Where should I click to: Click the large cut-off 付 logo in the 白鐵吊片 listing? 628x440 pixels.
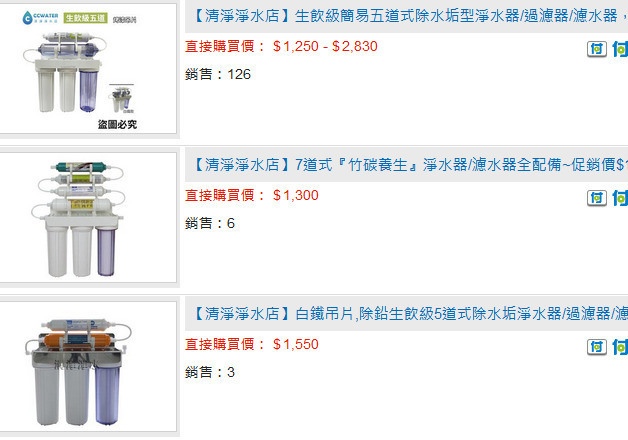(x=620, y=347)
